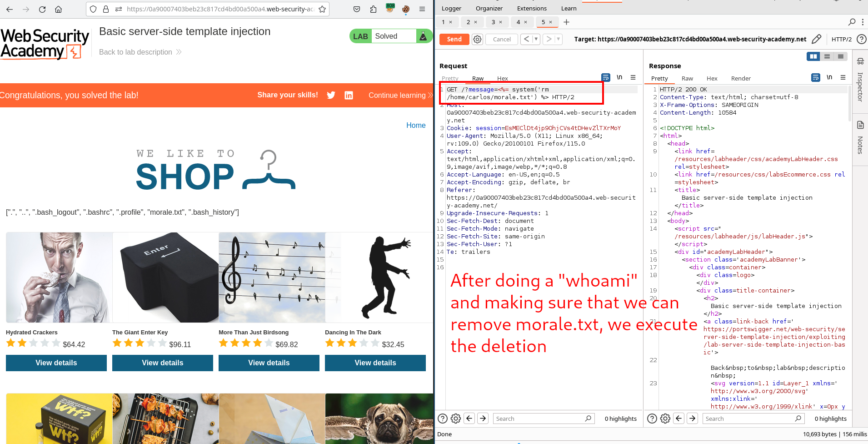View details for The Giant Enter Key
Image resolution: width=868 pixels, height=444 pixels.
(163, 363)
